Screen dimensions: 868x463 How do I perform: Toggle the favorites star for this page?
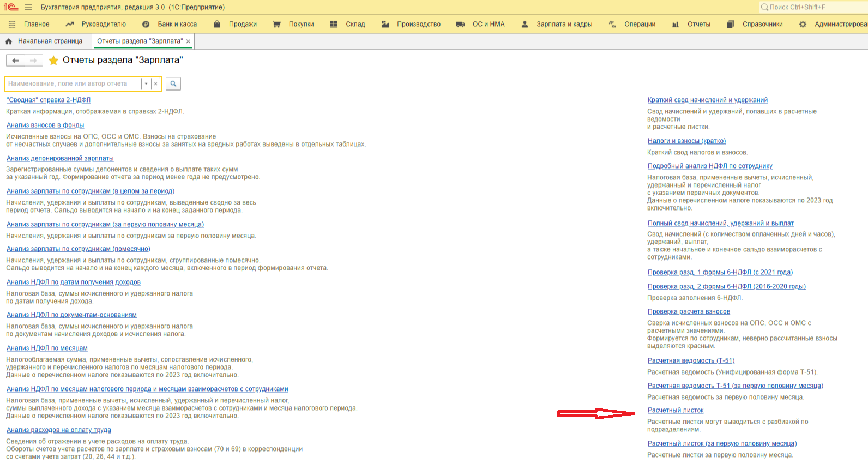coord(53,61)
